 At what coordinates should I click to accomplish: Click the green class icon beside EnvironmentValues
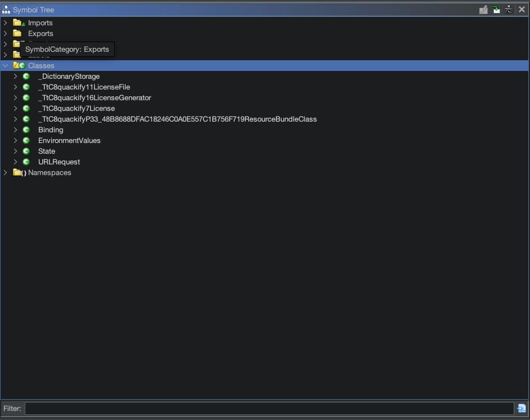(x=26, y=141)
